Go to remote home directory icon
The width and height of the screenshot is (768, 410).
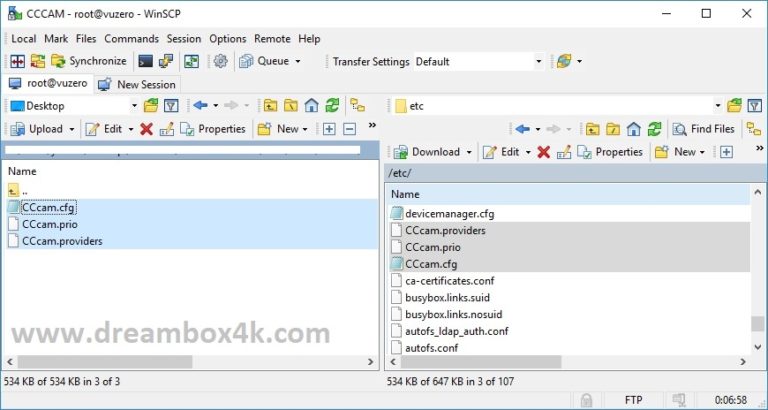click(x=634, y=129)
